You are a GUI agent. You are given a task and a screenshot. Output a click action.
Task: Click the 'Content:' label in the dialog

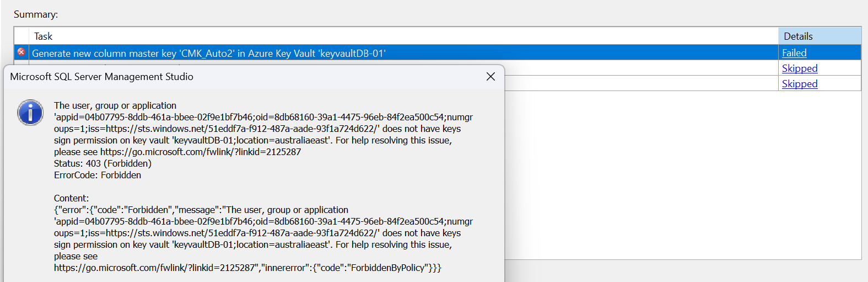(71, 198)
